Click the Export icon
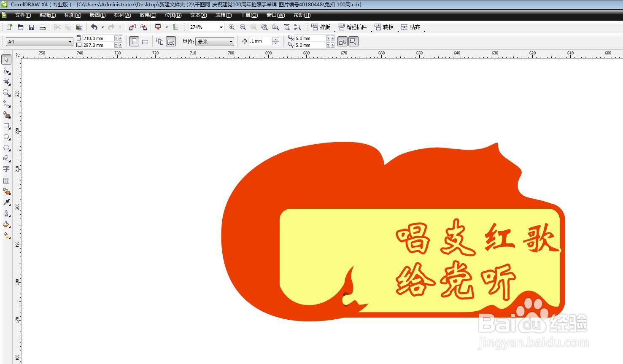The width and height of the screenshot is (623, 364). pos(143,27)
